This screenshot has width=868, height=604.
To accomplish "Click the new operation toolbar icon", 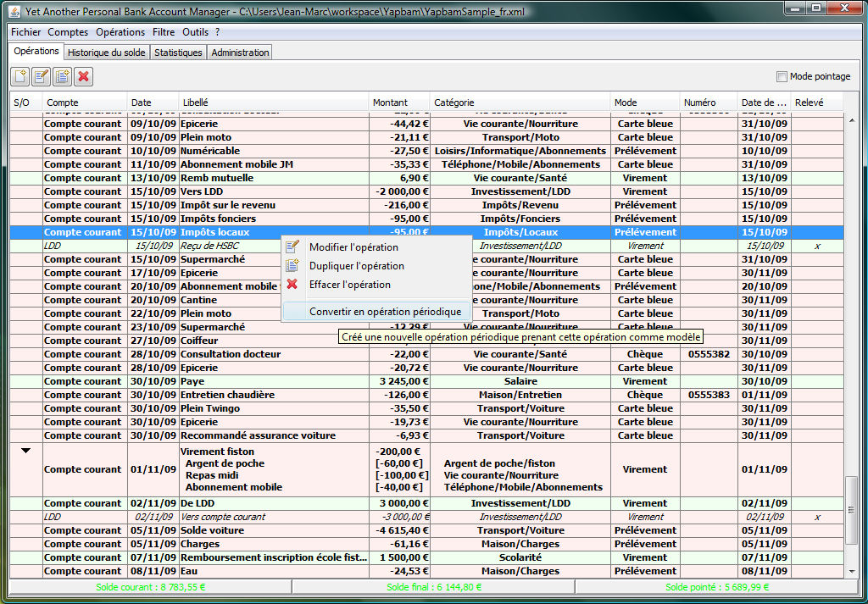I will [x=20, y=76].
